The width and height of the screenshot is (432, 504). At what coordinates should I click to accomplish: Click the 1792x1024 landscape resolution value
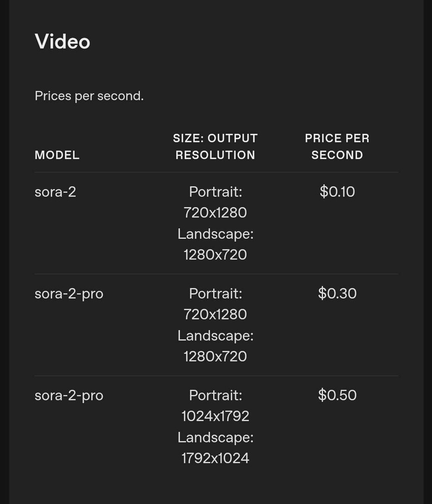(x=215, y=458)
